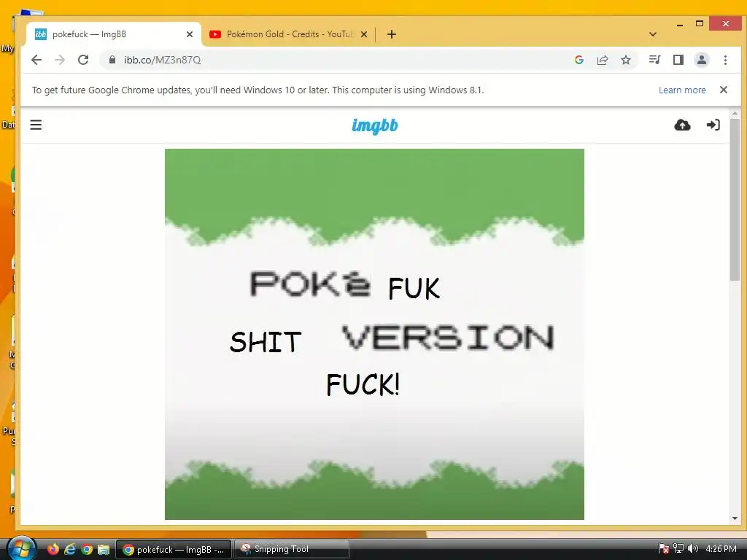Image resolution: width=747 pixels, height=560 pixels.
Task: Open a new tab with plus button
Action: (x=392, y=34)
